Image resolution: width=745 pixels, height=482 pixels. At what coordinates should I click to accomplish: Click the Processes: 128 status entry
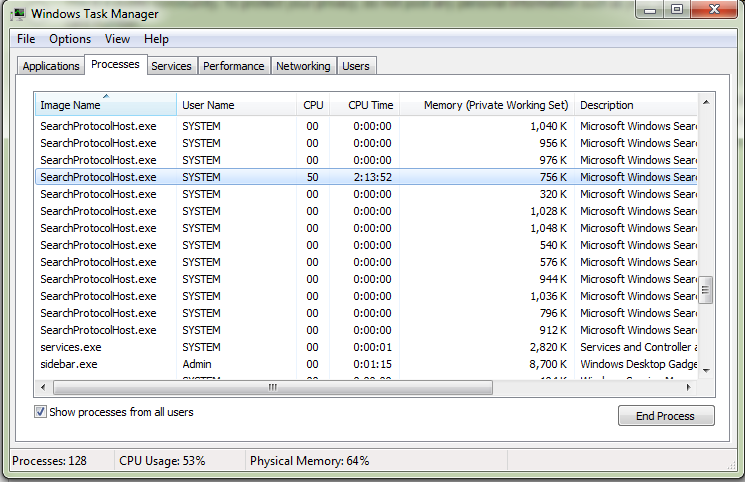49,461
